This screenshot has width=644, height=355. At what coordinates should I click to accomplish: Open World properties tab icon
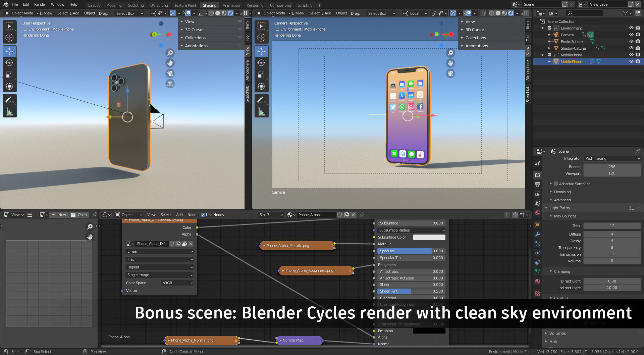pos(538,212)
